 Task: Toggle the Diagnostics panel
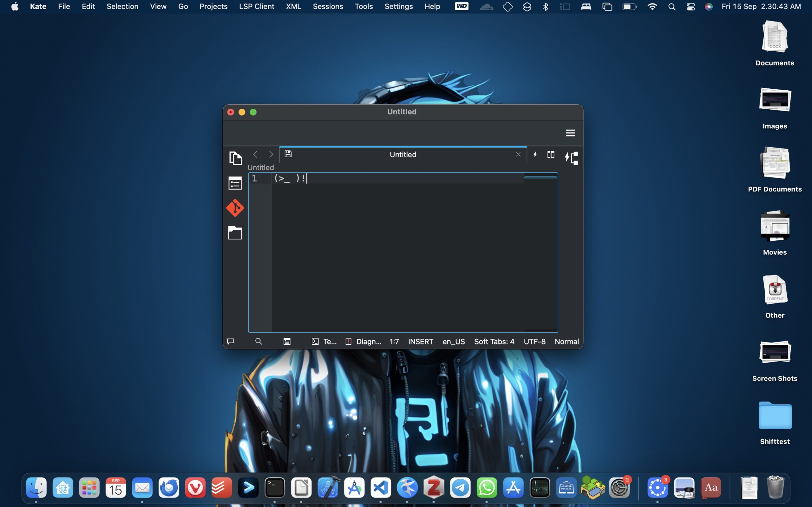364,341
